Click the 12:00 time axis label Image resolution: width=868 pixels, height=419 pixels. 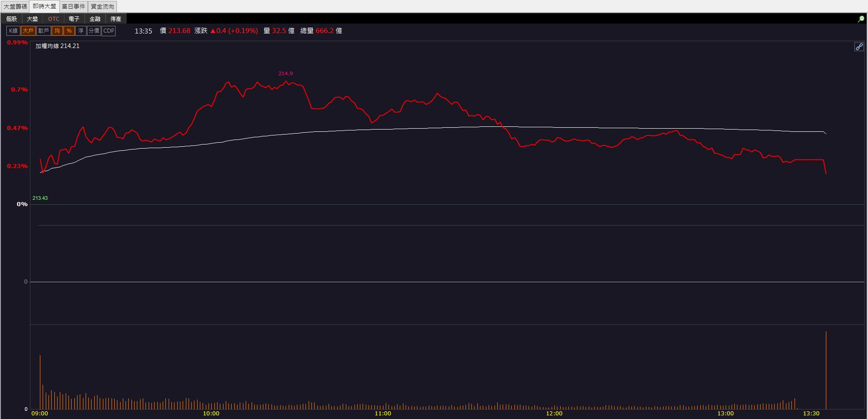pos(554,414)
